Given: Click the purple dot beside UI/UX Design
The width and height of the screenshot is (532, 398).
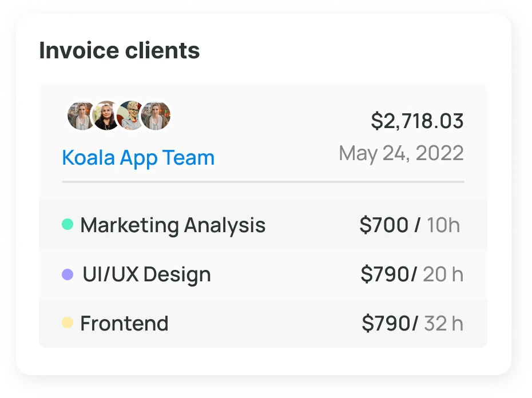Looking at the screenshot, I should coord(68,274).
